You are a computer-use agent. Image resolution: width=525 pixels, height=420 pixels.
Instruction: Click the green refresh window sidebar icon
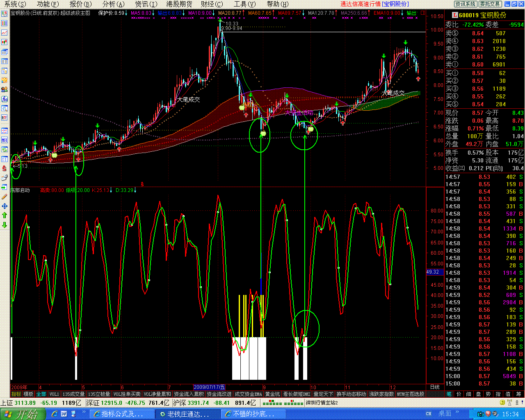5,149
